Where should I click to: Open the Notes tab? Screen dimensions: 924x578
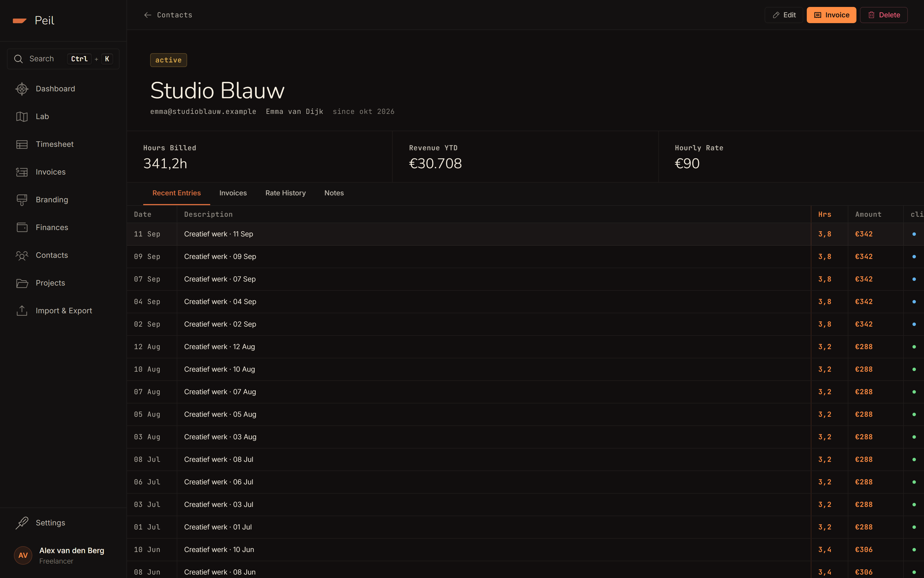point(334,193)
